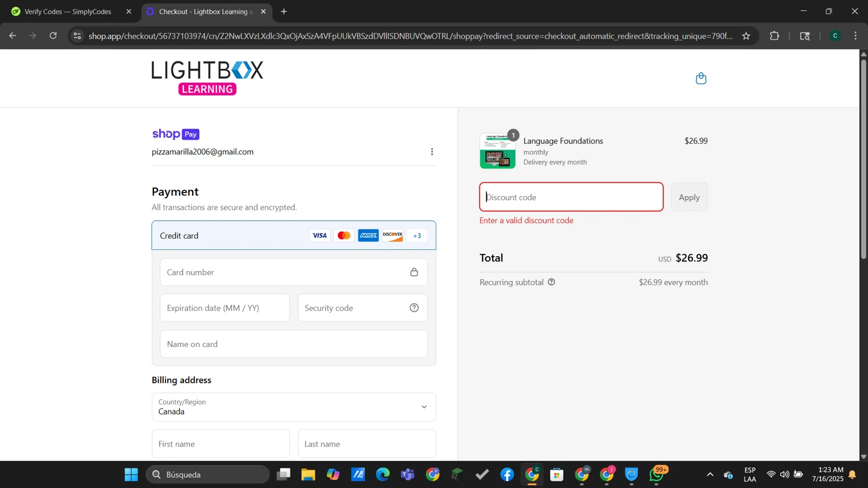Click the $26.99 every month text
The height and width of the screenshot is (488, 868).
pyautogui.click(x=674, y=282)
